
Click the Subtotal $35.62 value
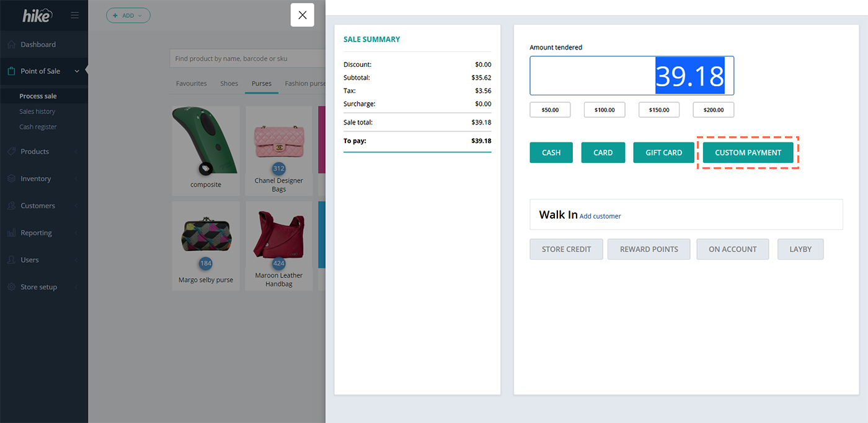point(481,78)
